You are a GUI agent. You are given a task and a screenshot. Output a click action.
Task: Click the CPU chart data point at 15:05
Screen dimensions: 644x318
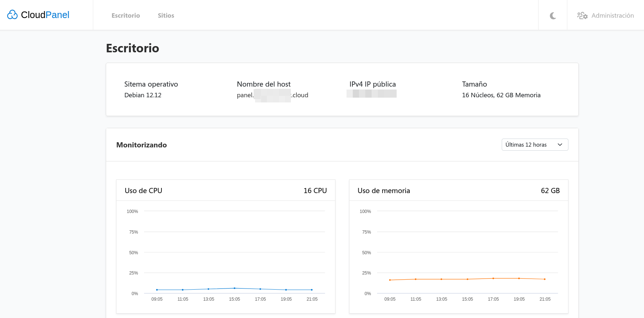[x=234, y=288]
